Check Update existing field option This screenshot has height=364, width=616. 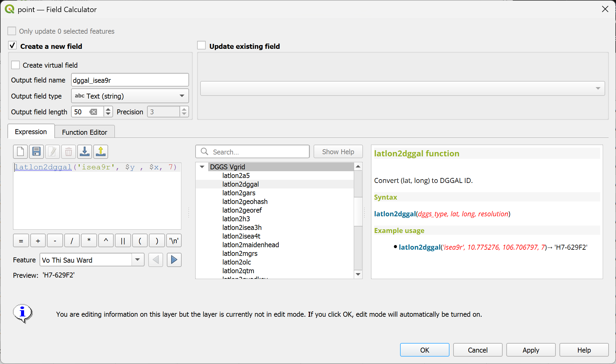(x=201, y=46)
